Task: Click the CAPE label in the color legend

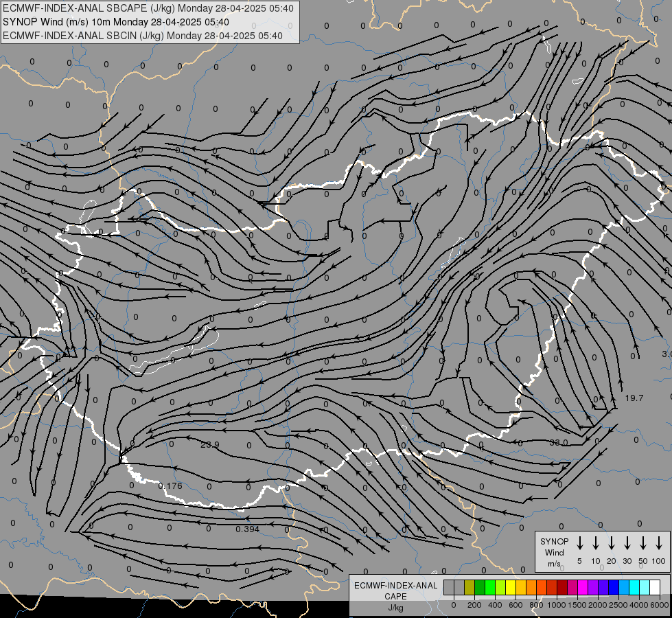Action: tap(395, 597)
